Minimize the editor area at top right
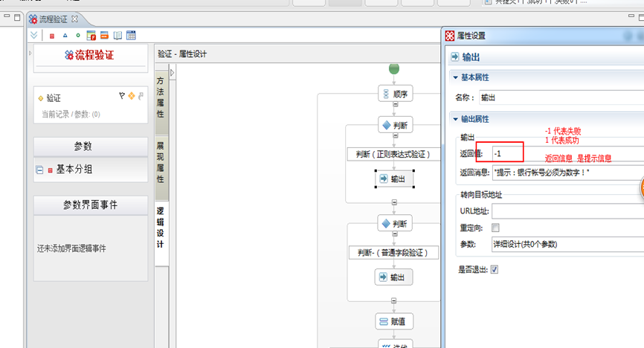 [631, 16]
